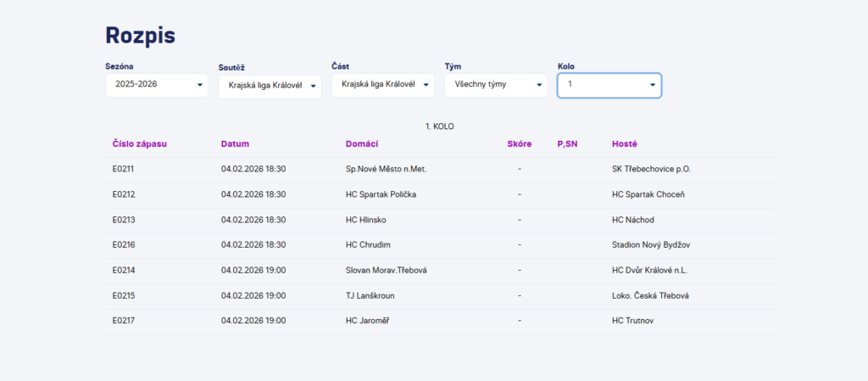868x381 pixels.
Task: Click the Datum column header
Action: pyautogui.click(x=236, y=144)
